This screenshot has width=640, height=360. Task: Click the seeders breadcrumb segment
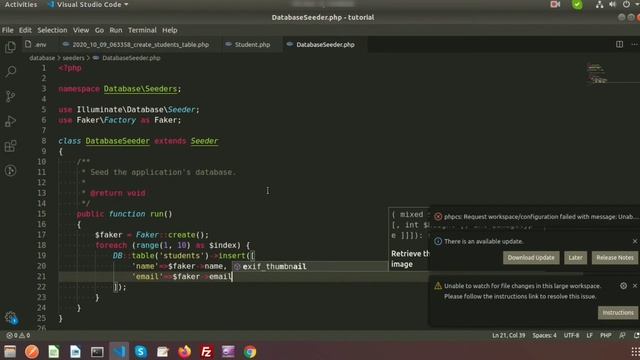73,58
